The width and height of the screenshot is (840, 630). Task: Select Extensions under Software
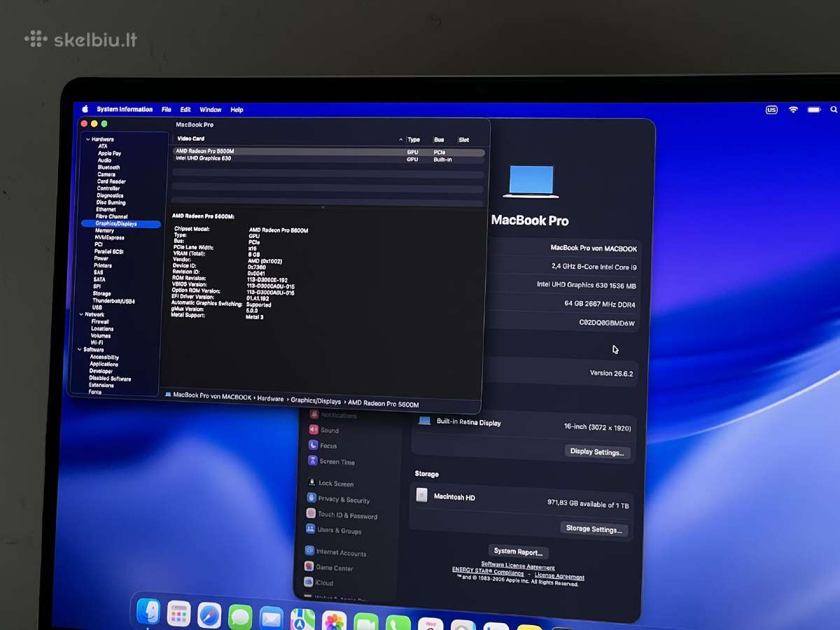click(x=101, y=385)
